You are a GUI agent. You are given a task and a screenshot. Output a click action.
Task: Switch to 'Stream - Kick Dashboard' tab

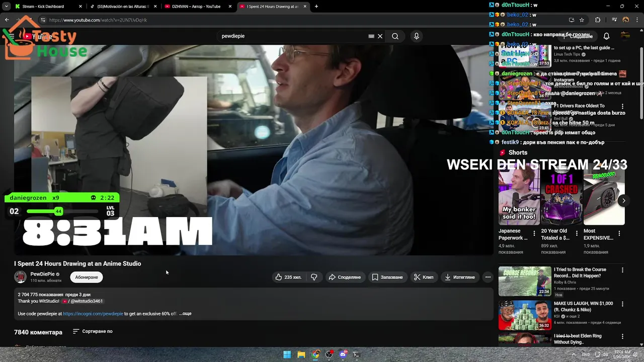coord(43,7)
